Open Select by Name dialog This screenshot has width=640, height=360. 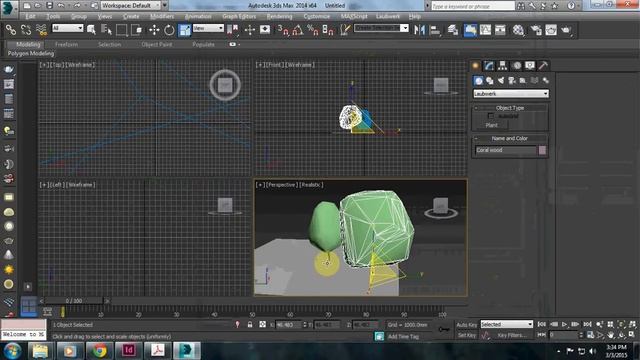(106, 30)
